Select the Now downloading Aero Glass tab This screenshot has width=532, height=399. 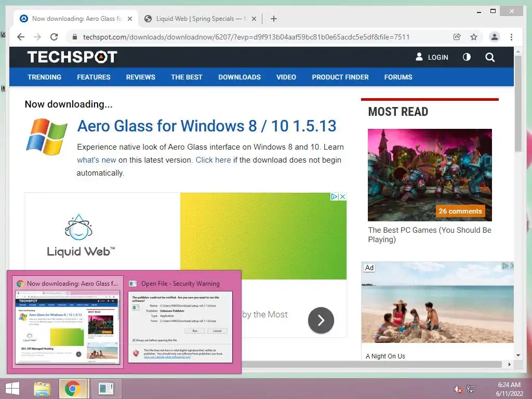75,19
